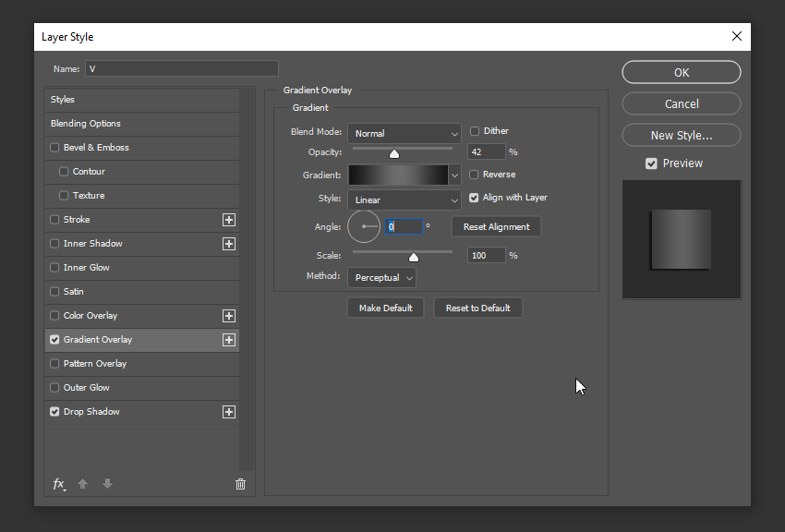Open the Blend Mode dropdown

(405, 133)
